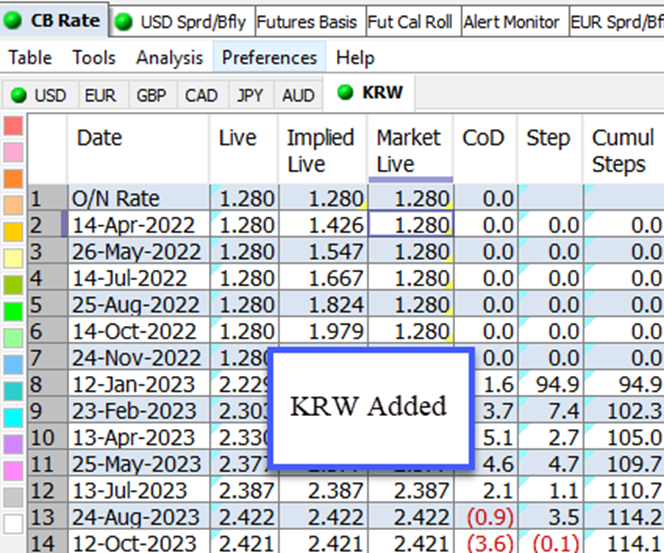Select the GBP currency tab
This screenshot has width=664, height=553.
pyautogui.click(x=151, y=95)
